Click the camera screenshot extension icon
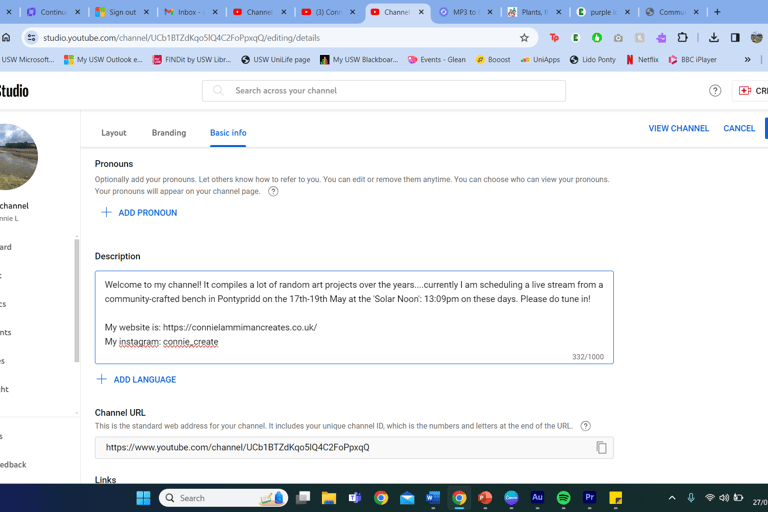Image resolution: width=768 pixels, height=512 pixels. (x=618, y=38)
